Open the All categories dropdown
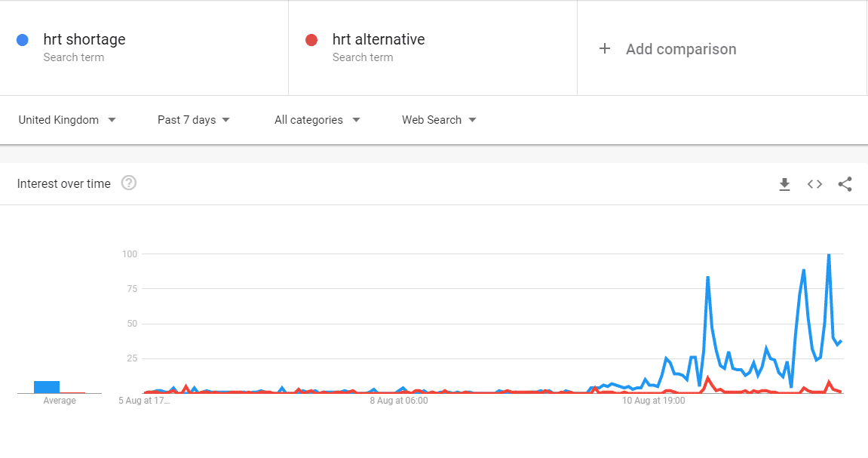Viewport: 868px width, 458px height. pos(317,120)
